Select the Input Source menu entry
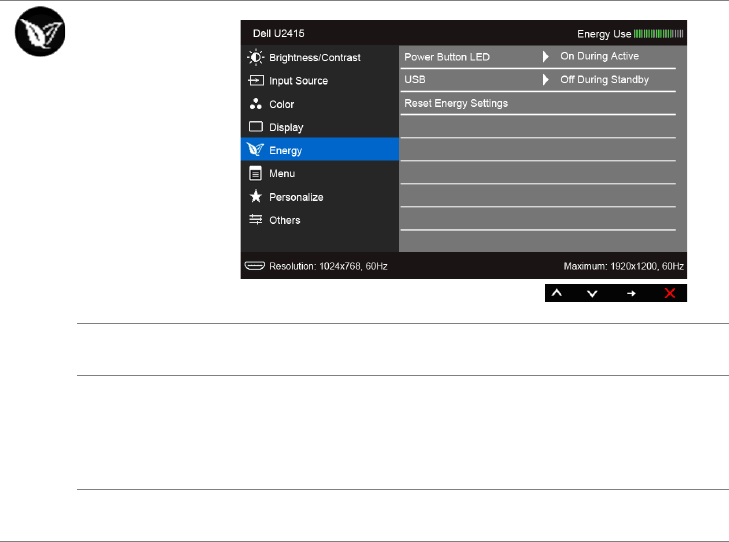729x542 pixels. [x=320, y=80]
